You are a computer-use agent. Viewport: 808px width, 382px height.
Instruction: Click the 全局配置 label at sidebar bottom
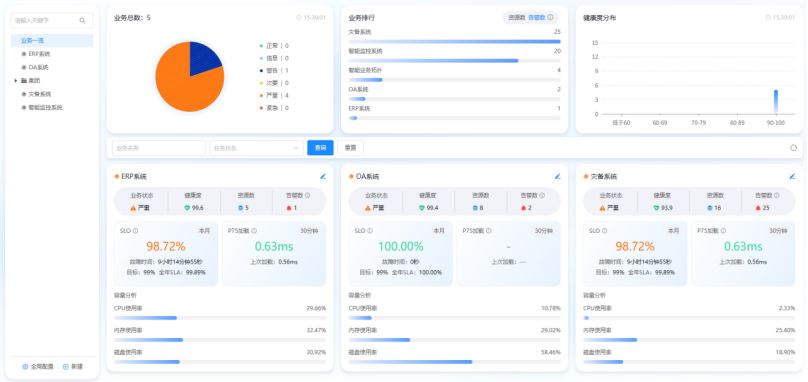point(42,367)
